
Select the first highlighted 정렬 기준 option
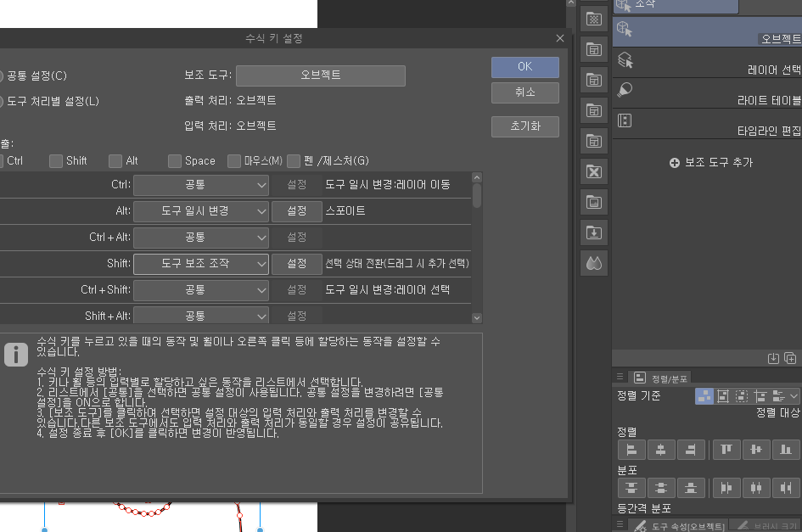tap(704, 396)
